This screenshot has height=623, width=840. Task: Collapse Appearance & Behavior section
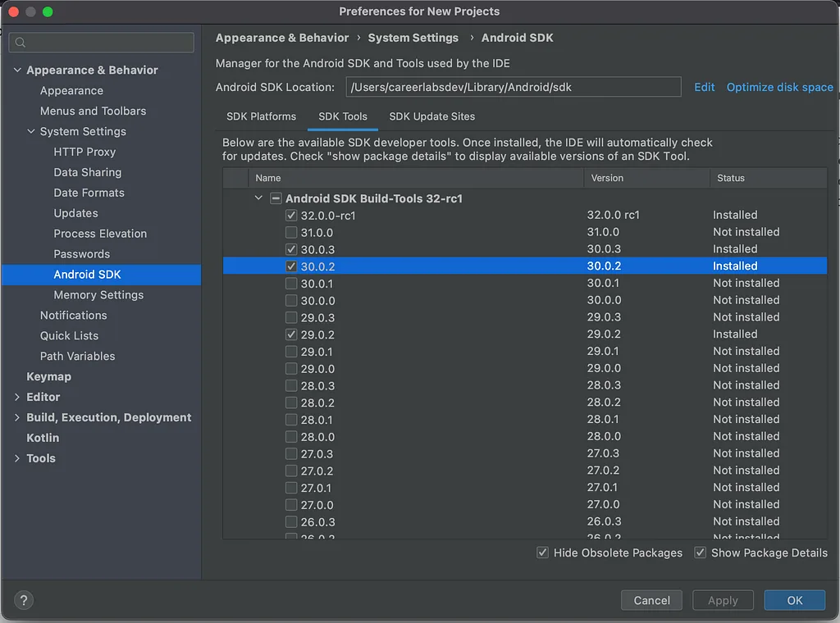tap(17, 70)
